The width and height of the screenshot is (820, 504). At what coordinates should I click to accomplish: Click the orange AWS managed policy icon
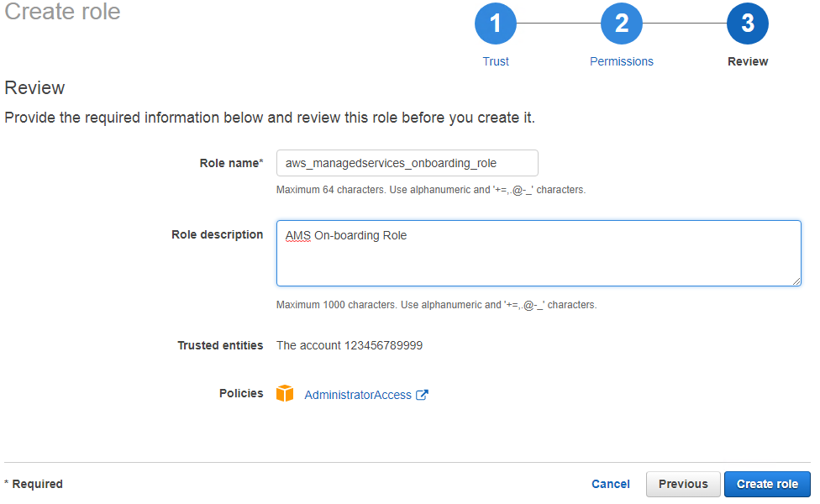point(285,393)
